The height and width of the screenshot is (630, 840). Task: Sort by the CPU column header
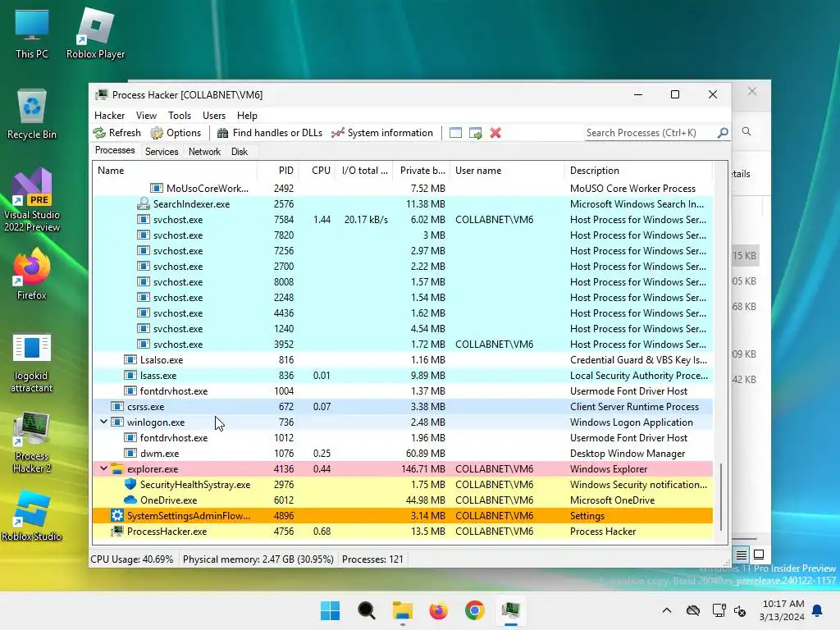coord(317,171)
